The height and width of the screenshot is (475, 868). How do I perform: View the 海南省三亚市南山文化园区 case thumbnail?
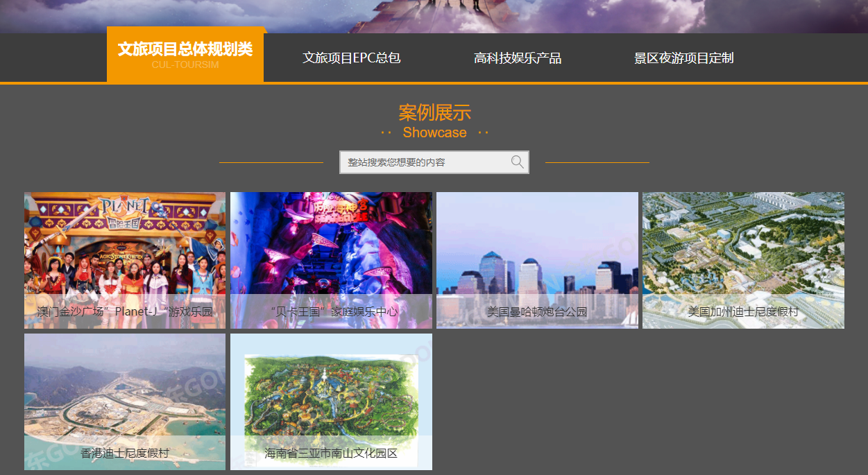point(331,401)
